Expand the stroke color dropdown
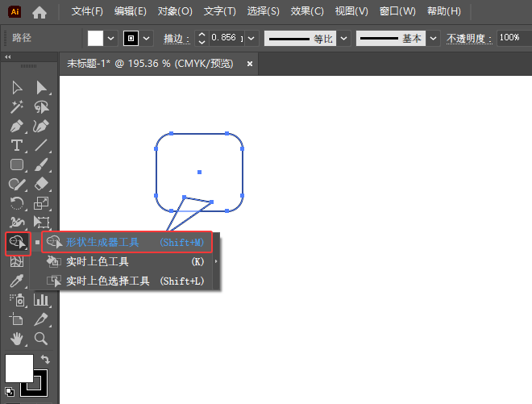This screenshot has height=404, width=532. (x=146, y=39)
